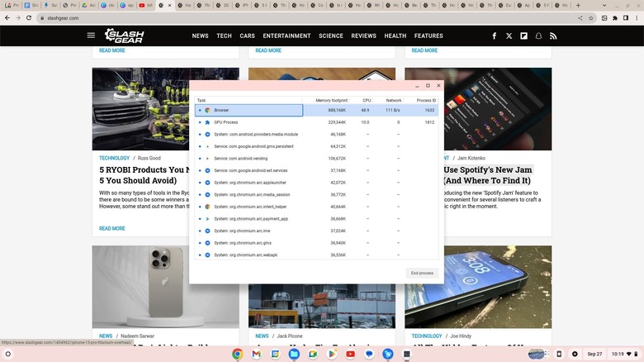Launch Gmail from the shelf
The width and height of the screenshot is (644, 362).
[x=256, y=354]
